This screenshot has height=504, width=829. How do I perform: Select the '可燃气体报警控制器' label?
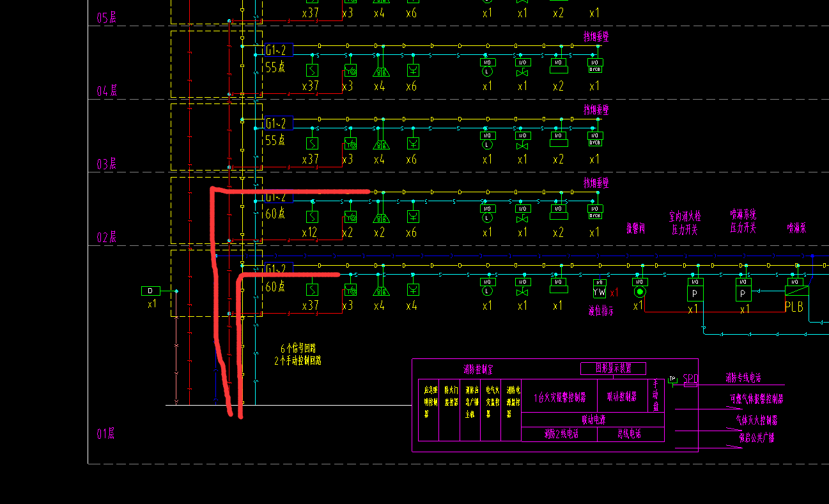click(x=756, y=399)
